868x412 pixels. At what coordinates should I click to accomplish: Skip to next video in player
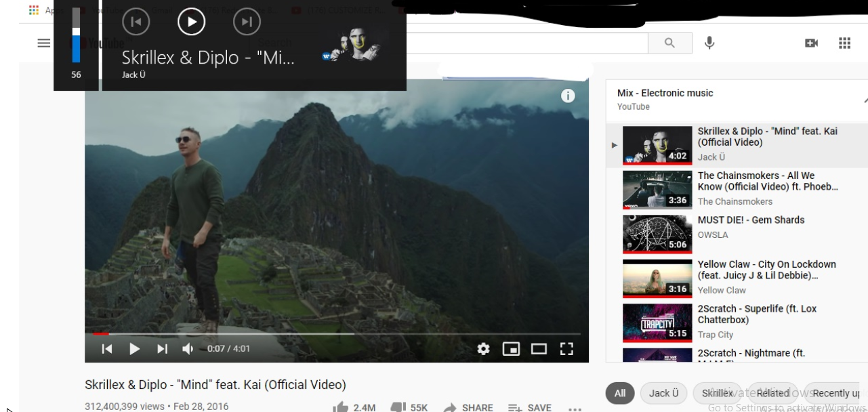pos(162,349)
